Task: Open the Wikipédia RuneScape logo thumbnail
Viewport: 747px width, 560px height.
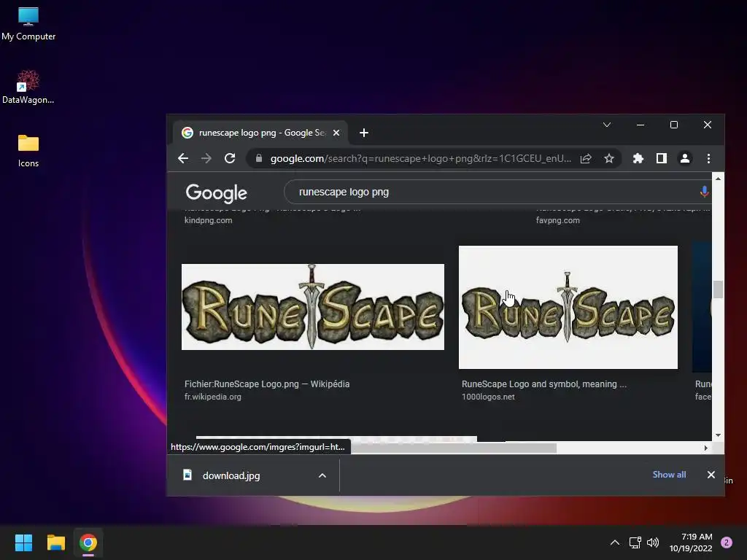Action: (312, 307)
